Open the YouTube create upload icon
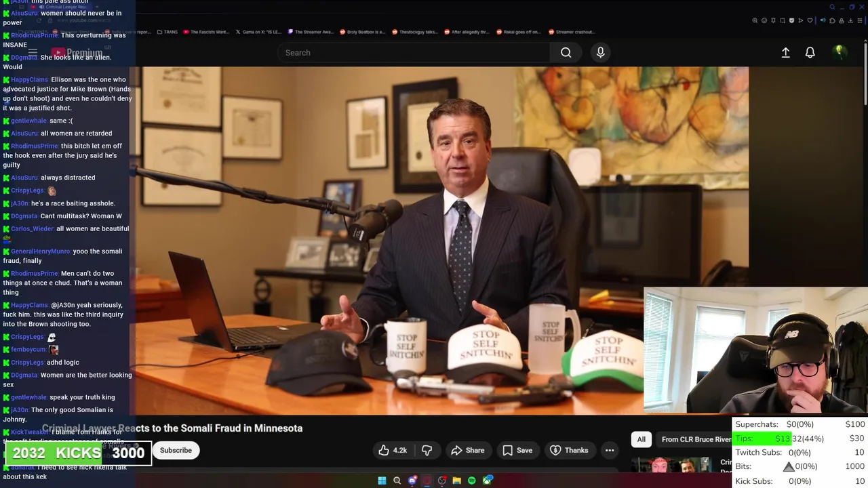The height and width of the screenshot is (488, 868). 785,52
